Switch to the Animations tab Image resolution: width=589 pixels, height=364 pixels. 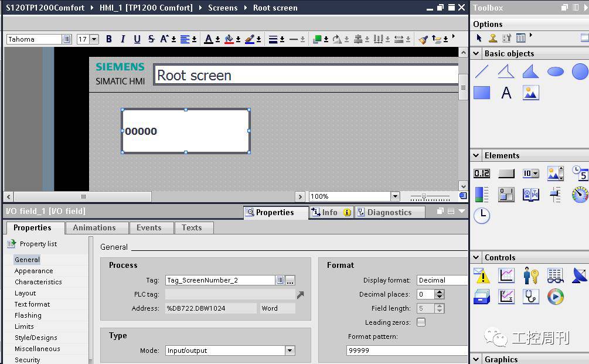pyautogui.click(x=94, y=228)
